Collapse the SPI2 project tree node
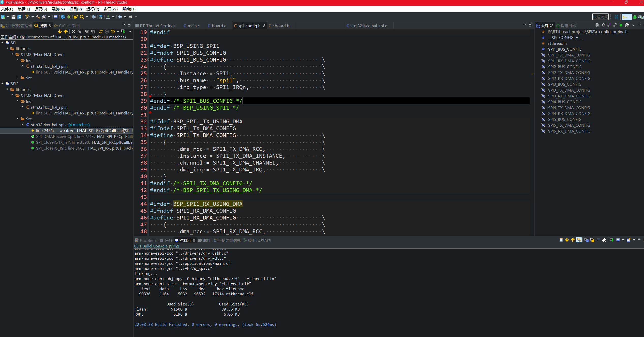The width and height of the screenshot is (644, 337). [3, 83]
